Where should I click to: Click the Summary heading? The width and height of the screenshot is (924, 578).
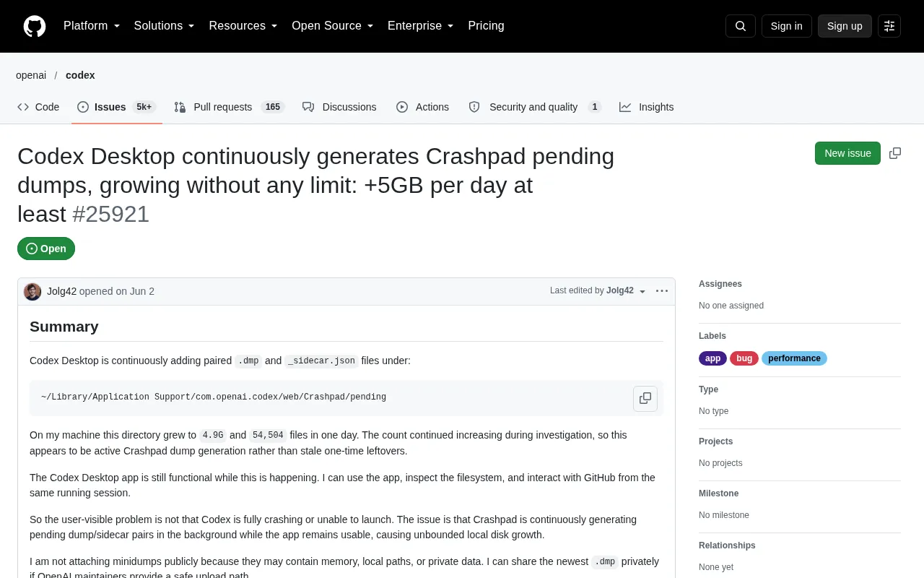[x=64, y=327]
